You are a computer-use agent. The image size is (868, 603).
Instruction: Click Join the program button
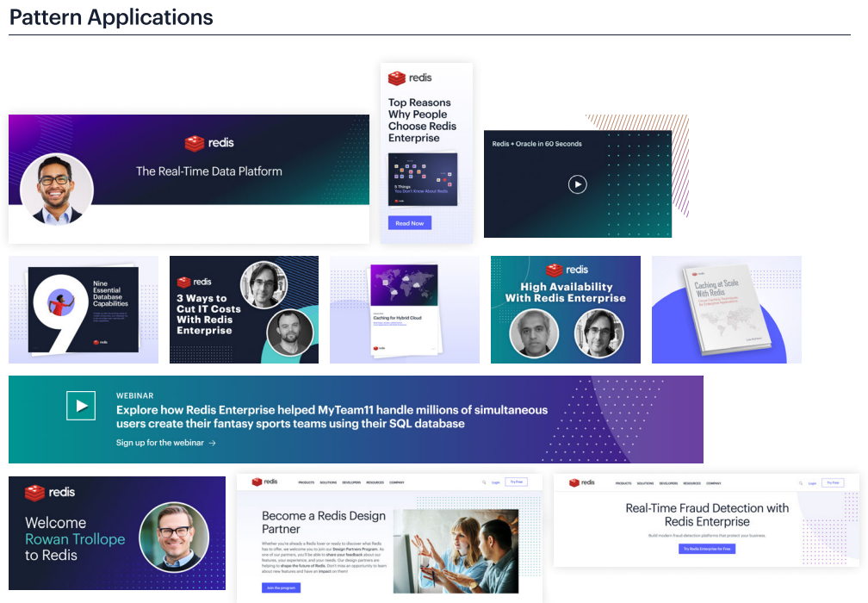282,587
